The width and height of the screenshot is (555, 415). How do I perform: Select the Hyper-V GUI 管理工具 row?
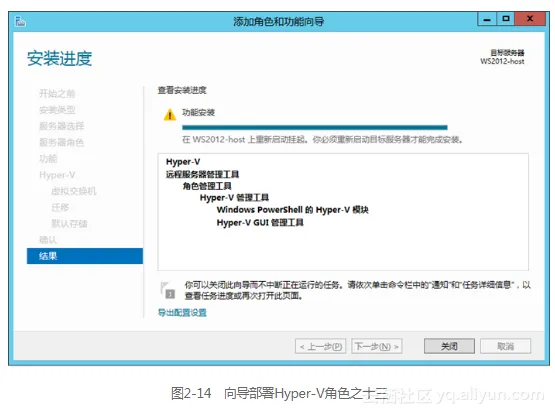pos(260,222)
